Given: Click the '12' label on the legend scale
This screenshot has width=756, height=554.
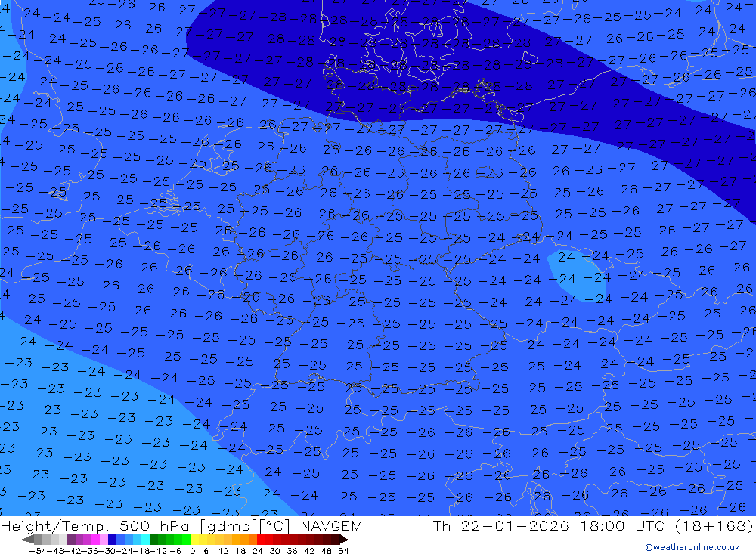Looking at the screenshot, I should tap(223, 551).
